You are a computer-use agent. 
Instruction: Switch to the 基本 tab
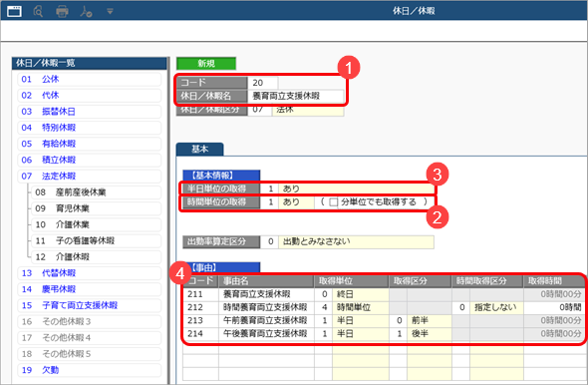pos(200,149)
